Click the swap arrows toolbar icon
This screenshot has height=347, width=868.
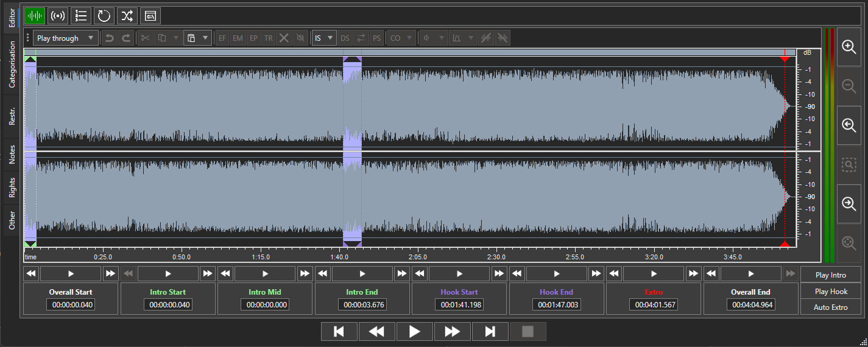coord(361,38)
